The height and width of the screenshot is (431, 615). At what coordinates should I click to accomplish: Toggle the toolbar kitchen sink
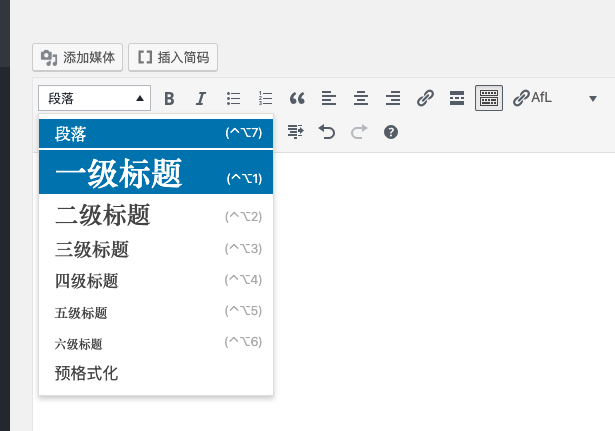pos(489,98)
